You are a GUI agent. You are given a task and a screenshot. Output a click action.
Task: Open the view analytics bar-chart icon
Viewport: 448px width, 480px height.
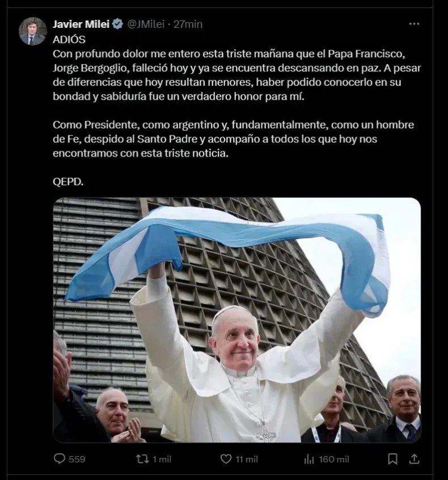pos(309,459)
